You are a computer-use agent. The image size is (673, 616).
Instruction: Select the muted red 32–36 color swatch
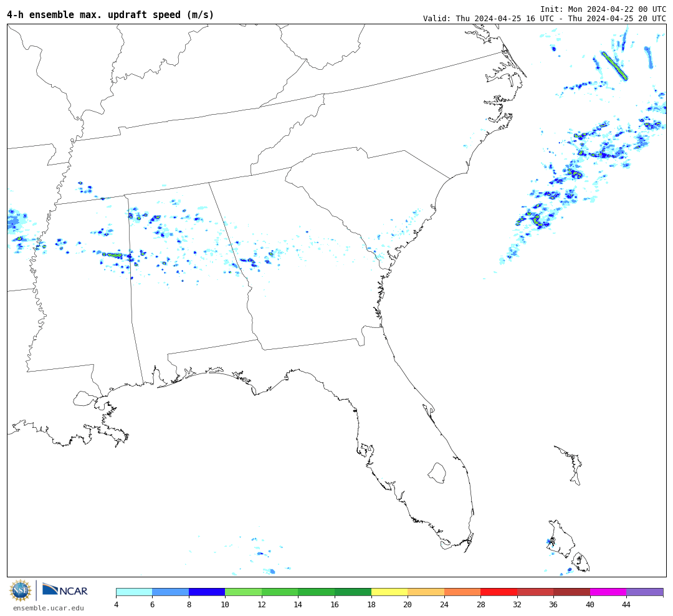(x=535, y=592)
